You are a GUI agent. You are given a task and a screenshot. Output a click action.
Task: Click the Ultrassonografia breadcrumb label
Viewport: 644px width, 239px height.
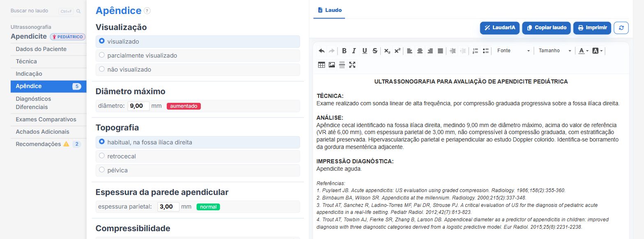31,27
